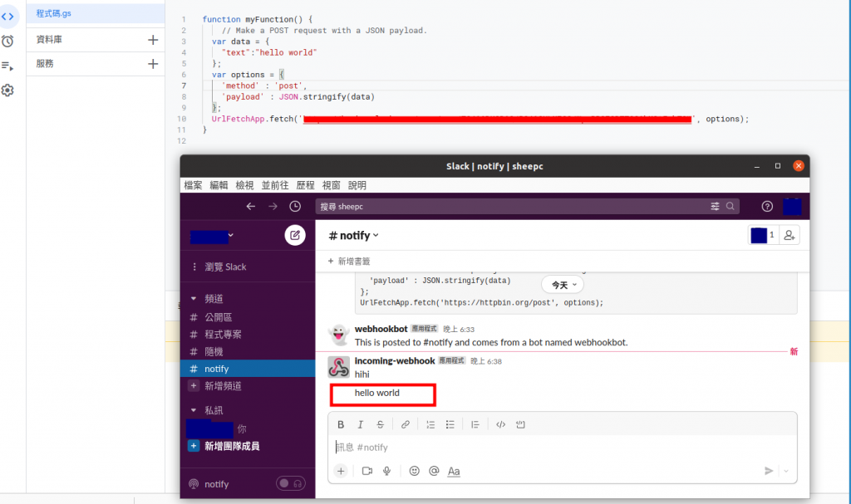Open the emoji picker in composer
This screenshot has height=504, width=851.
414,471
